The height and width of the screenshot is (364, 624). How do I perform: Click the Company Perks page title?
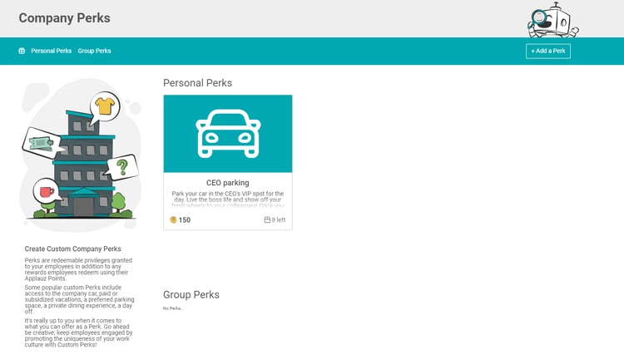click(x=64, y=18)
